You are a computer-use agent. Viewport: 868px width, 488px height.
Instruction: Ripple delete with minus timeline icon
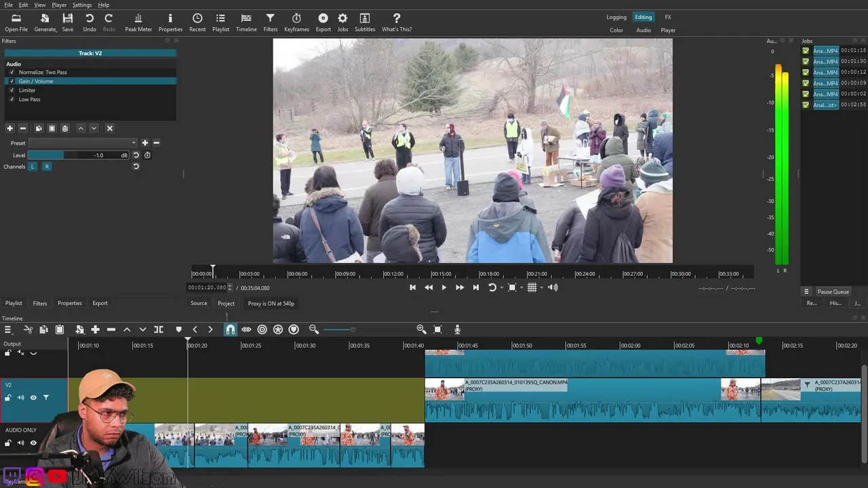tap(111, 329)
